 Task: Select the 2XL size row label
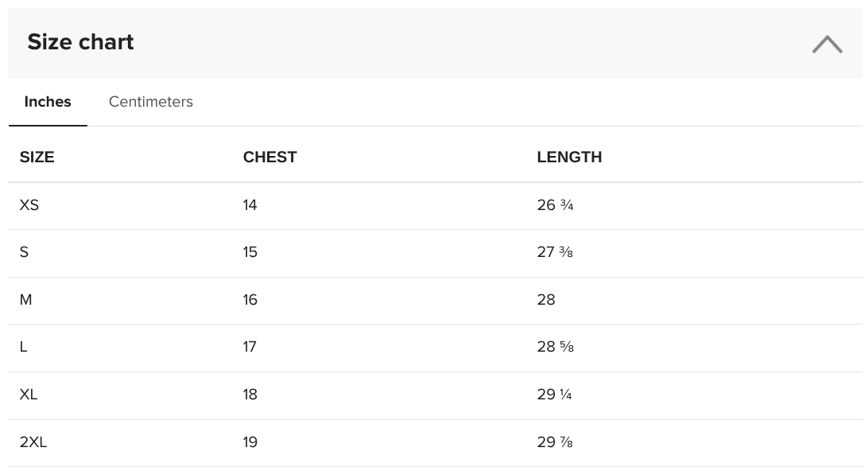(x=33, y=442)
